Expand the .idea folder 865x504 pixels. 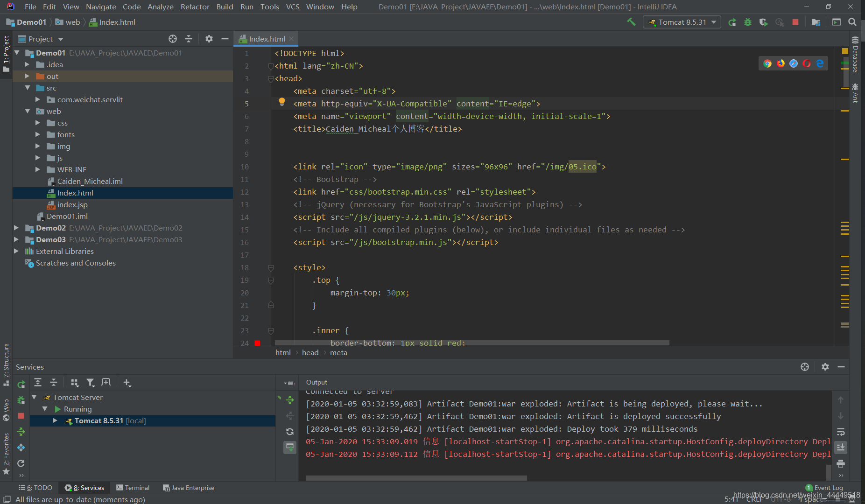point(27,64)
